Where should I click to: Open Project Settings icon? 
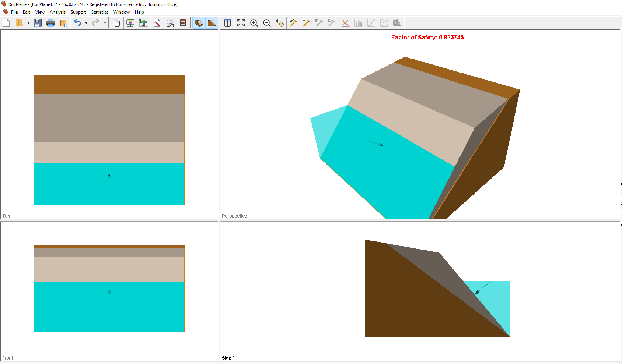click(157, 23)
